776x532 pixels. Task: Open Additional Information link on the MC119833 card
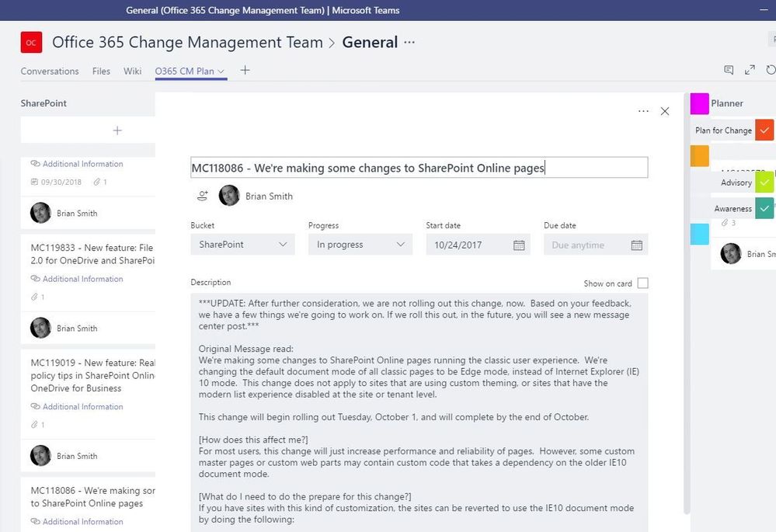(x=82, y=279)
